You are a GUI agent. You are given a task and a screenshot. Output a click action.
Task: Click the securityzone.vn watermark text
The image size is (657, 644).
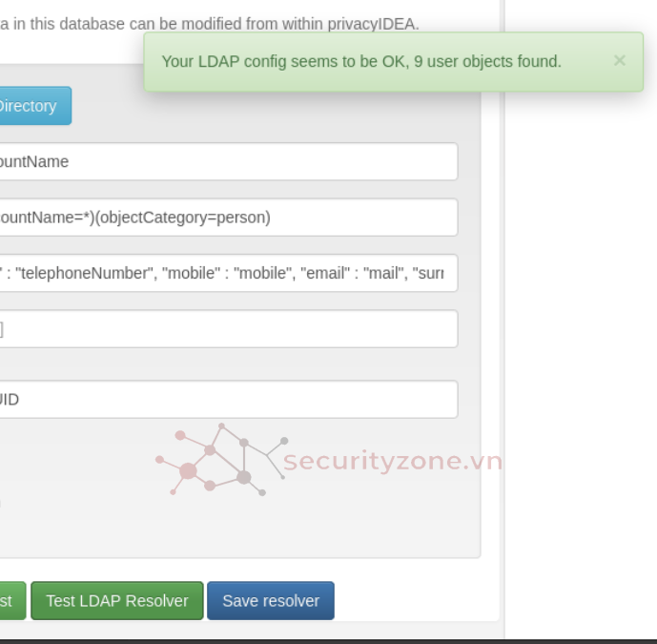[392, 462]
